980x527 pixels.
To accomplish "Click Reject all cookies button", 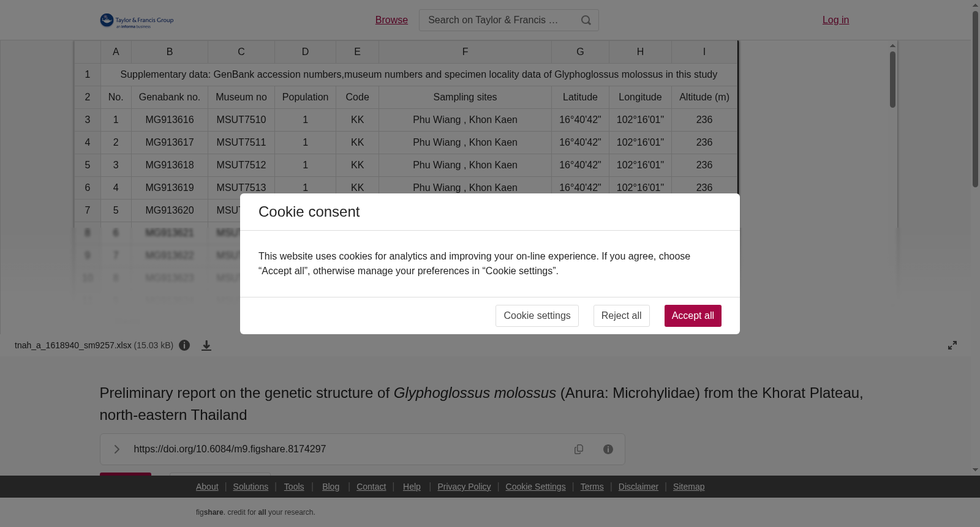I will click(622, 316).
